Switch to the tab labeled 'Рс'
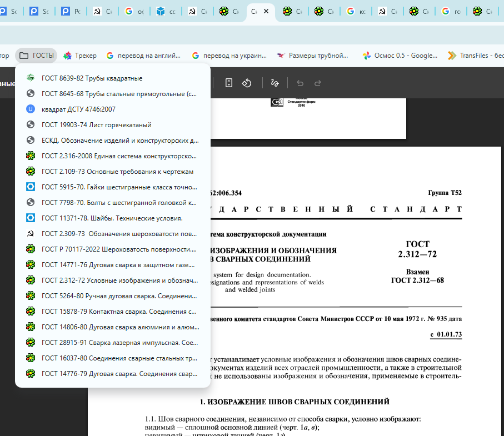 pos(71,12)
